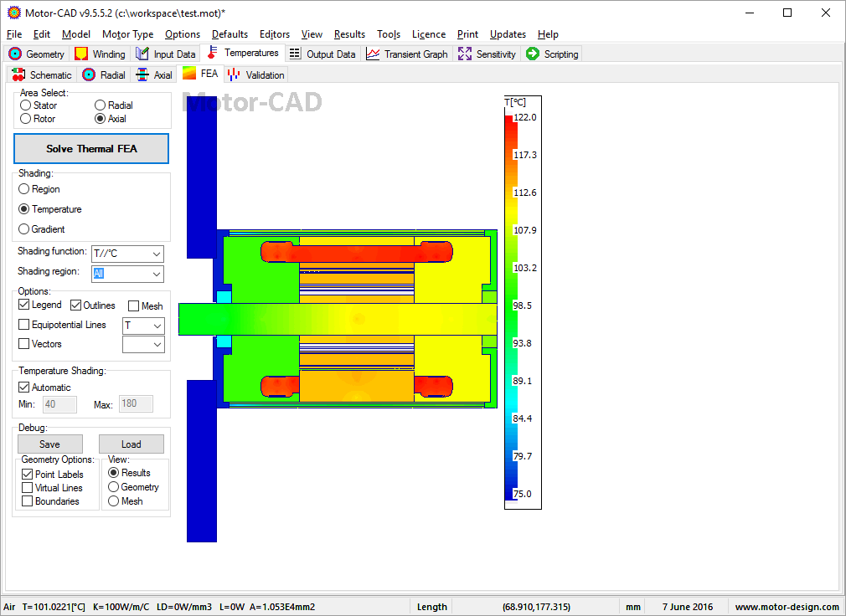
Task: Enable Equipotential Lines checkbox
Action: tap(23, 325)
